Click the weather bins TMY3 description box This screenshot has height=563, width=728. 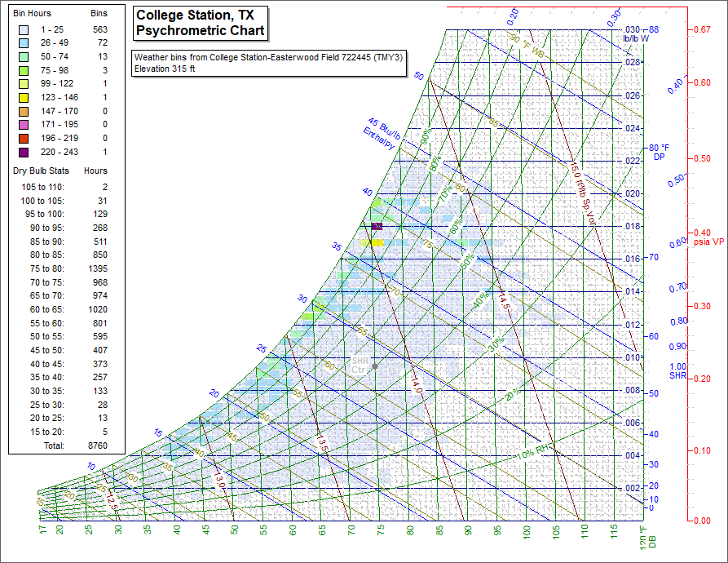(269, 63)
